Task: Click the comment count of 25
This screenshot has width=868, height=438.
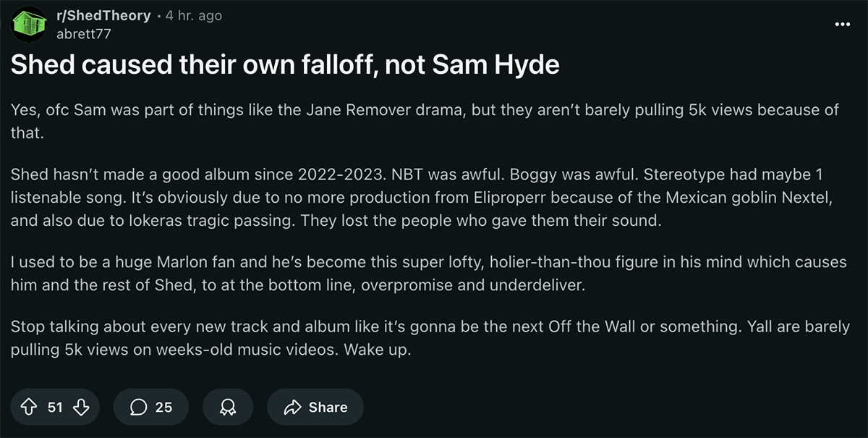Action: pyautogui.click(x=164, y=408)
